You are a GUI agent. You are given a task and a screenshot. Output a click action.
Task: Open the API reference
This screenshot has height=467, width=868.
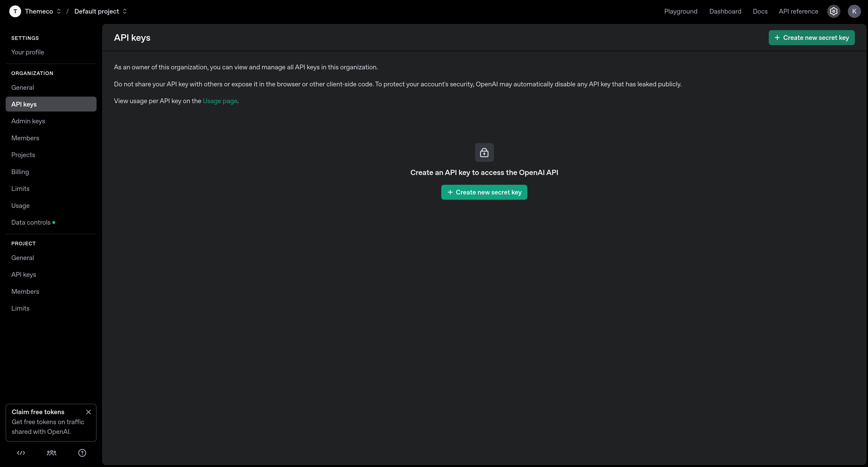point(798,11)
